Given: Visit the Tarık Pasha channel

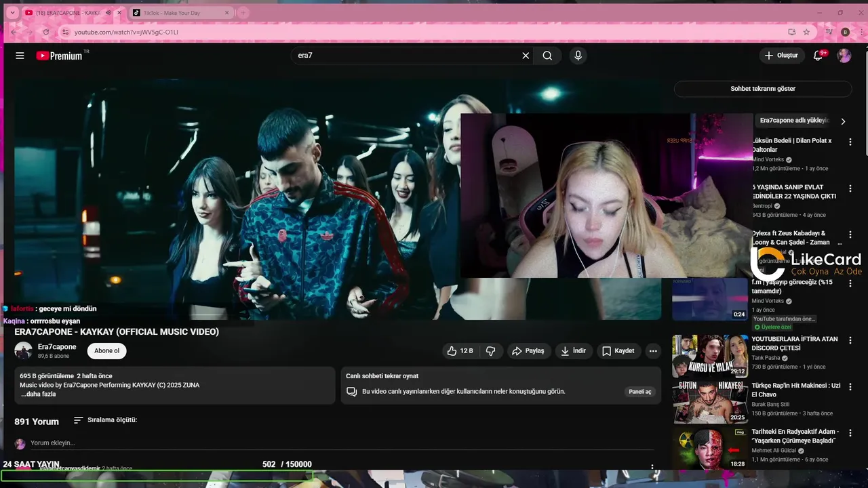Looking at the screenshot, I should click(766, 358).
